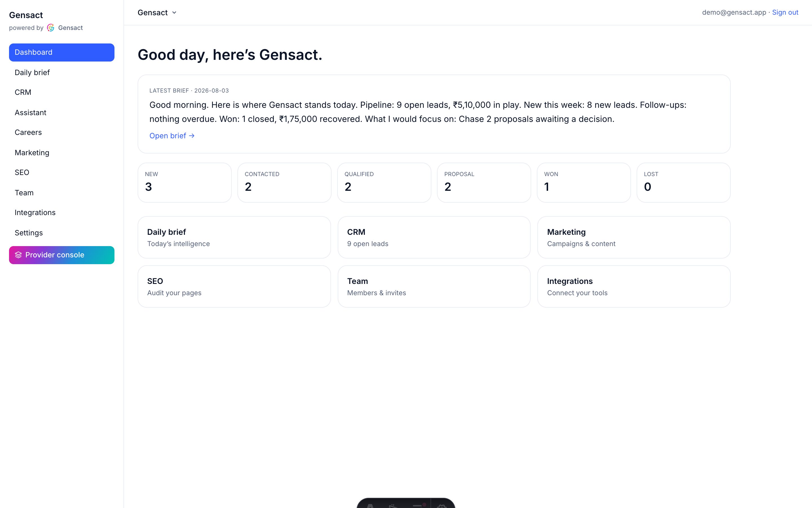Click the Sign out link
The image size is (812, 508).
[x=785, y=12]
